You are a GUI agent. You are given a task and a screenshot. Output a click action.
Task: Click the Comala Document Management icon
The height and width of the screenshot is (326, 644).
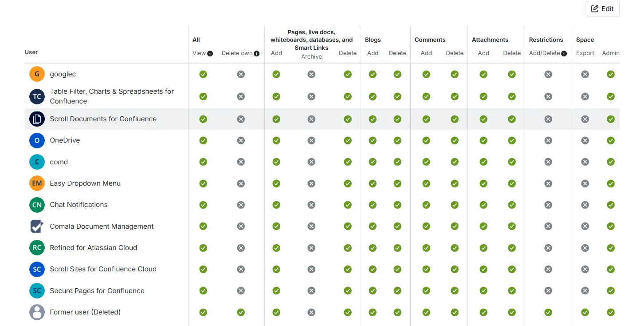(37, 226)
